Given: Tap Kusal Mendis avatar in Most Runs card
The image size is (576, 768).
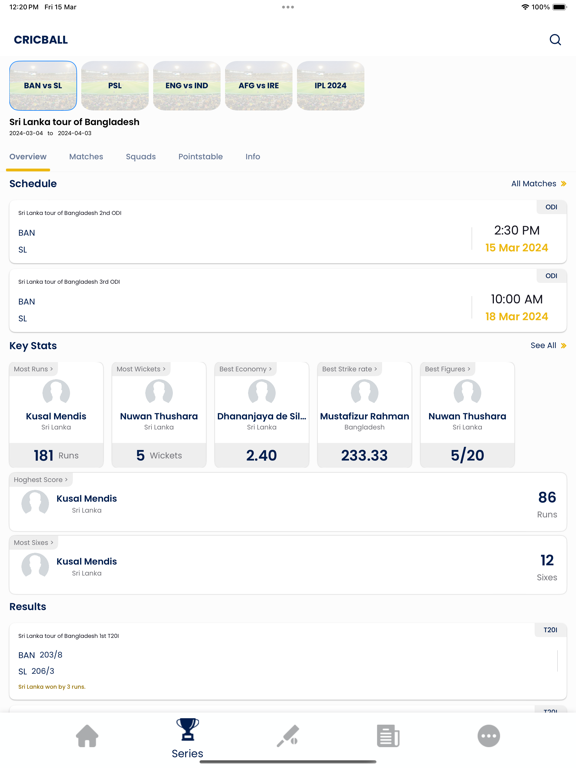Looking at the screenshot, I should click(x=56, y=392).
